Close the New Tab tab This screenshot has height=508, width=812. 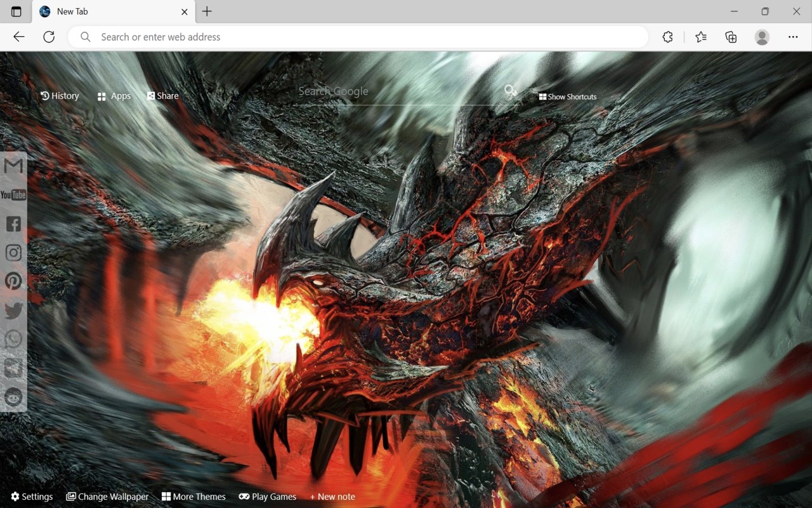[x=185, y=11]
